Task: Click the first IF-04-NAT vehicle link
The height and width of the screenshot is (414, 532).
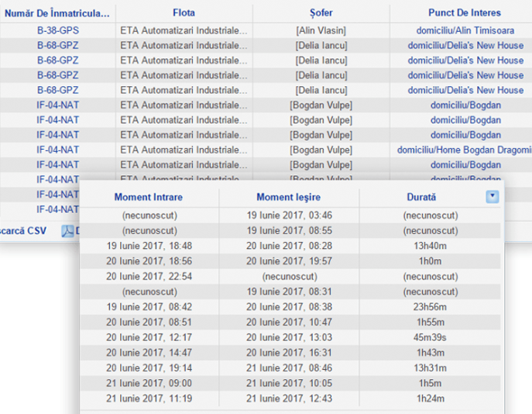Action: coord(57,105)
